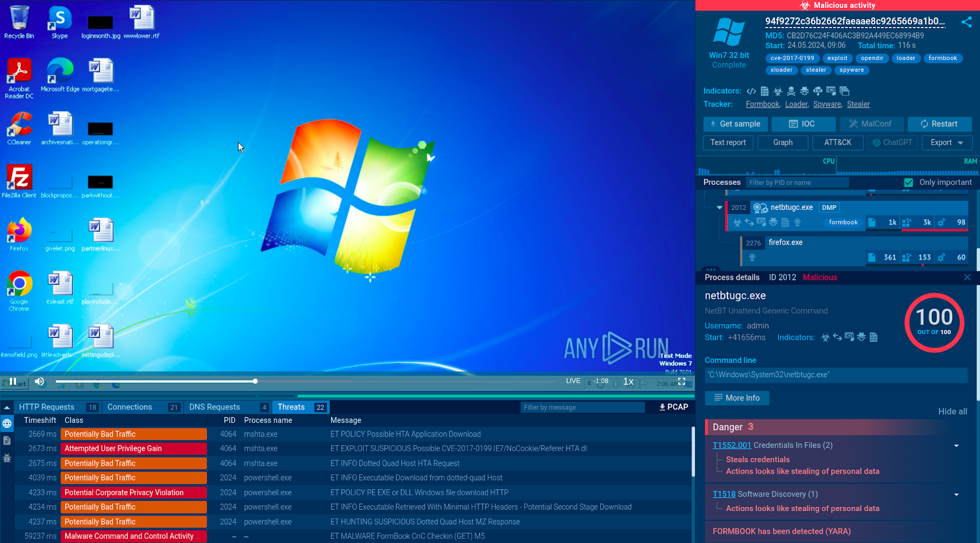Screen dimensions: 980x543
Task: Open the network globe sidebar icon
Action: coord(7,423)
